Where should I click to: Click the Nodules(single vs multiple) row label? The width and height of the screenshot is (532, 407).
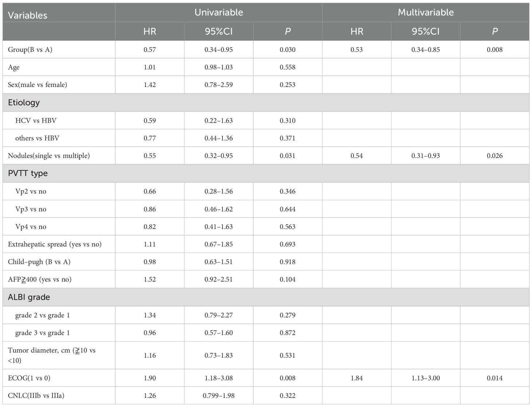tap(49, 156)
